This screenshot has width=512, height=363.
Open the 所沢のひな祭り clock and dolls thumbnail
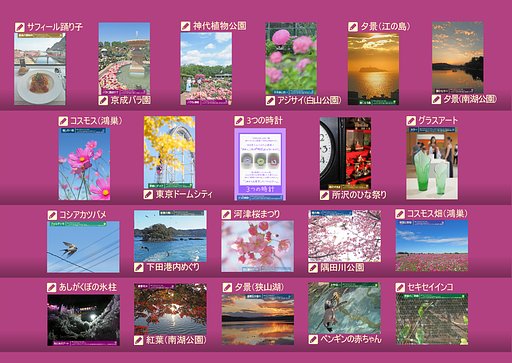pyautogui.click(x=345, y=153)
